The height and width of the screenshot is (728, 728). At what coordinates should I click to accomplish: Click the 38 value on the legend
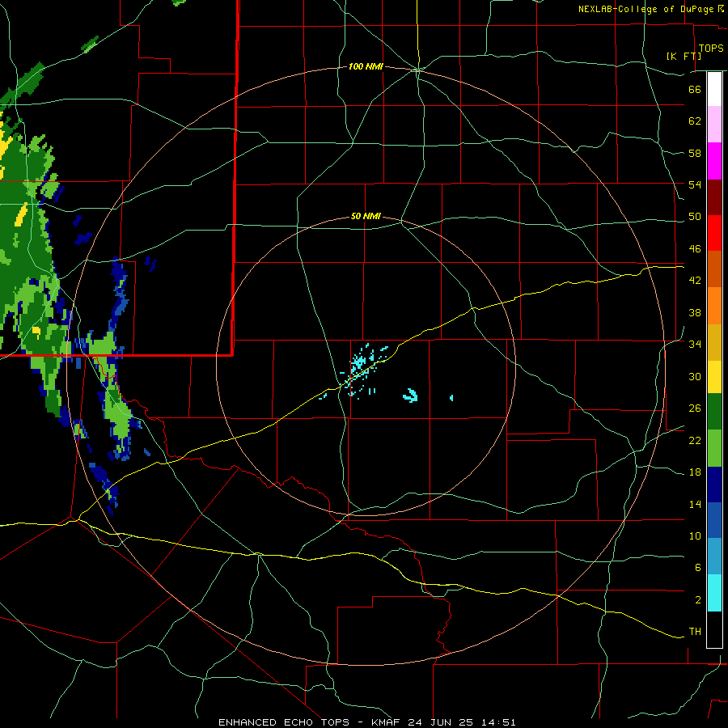pyautogui.click(x=695, y=312)
